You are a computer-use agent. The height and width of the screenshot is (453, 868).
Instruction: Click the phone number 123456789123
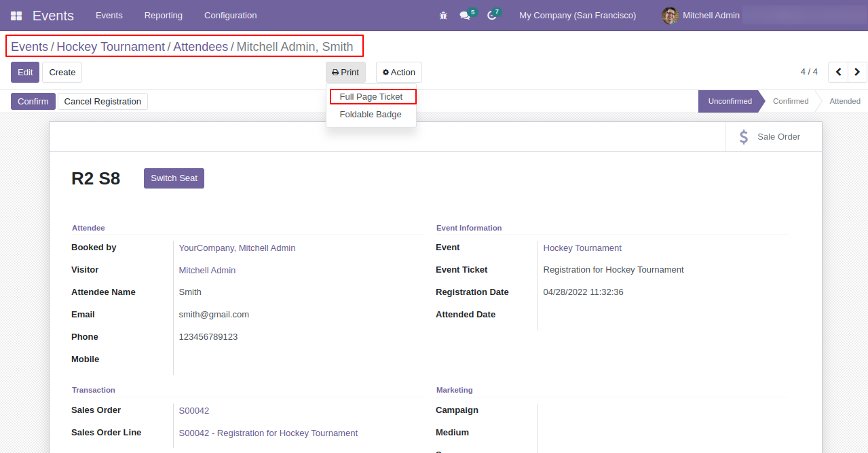click(208, 337)
